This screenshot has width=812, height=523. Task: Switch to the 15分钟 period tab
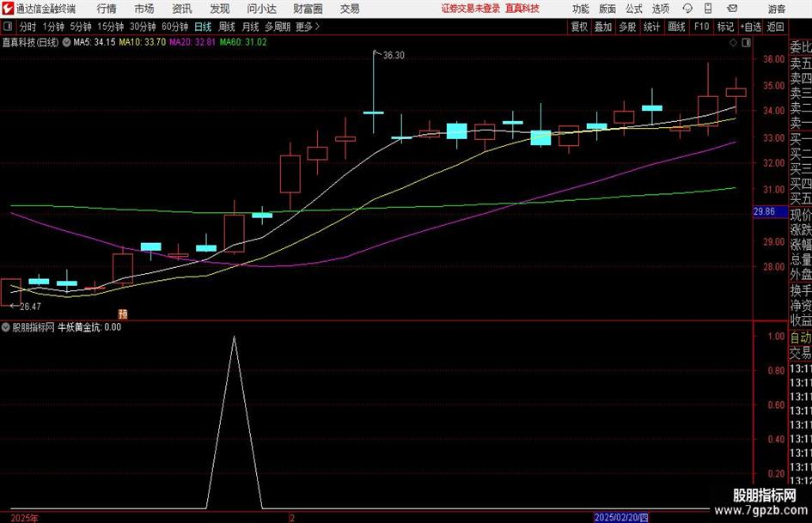tap(111, 27)
